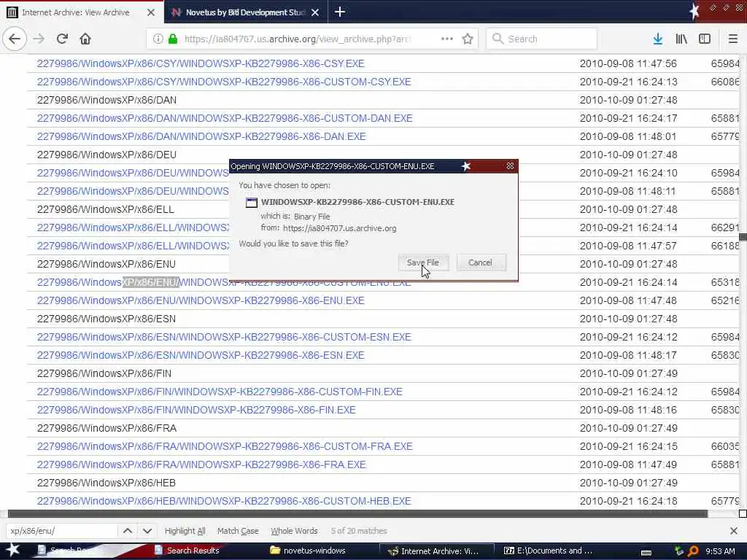Open WINDOWSXP-KB2279986-X86-ENU.EXE link

(x=201, y=300)
